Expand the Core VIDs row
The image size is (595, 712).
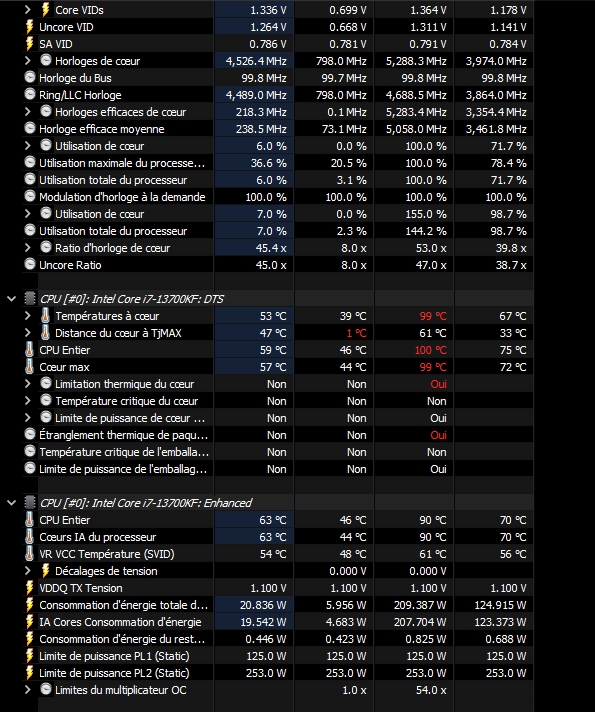pos(28,10)
